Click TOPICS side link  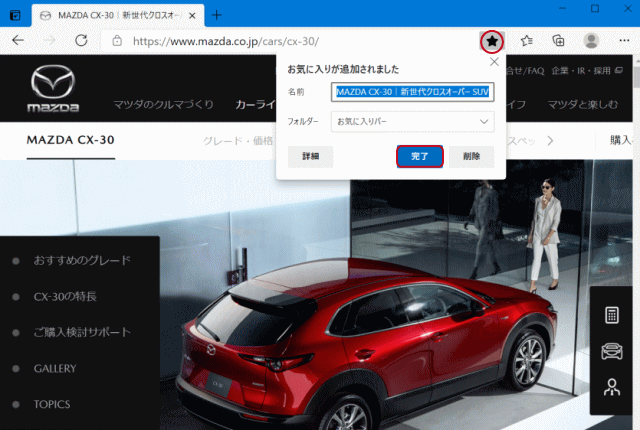tap(52, 404)
